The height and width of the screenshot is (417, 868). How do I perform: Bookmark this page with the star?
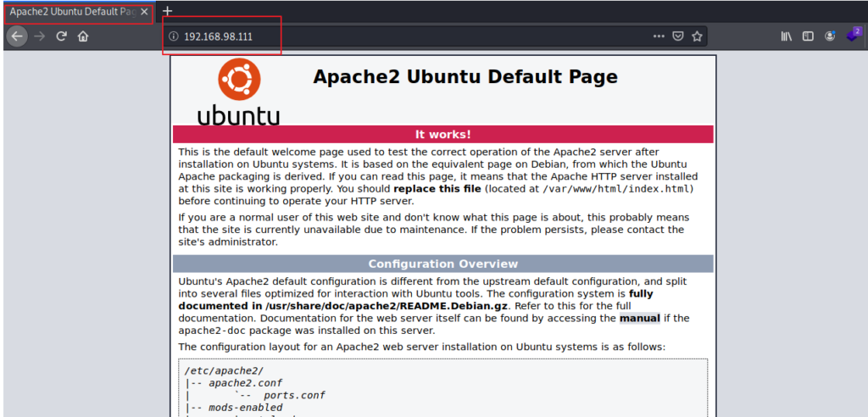pos(697,36)
